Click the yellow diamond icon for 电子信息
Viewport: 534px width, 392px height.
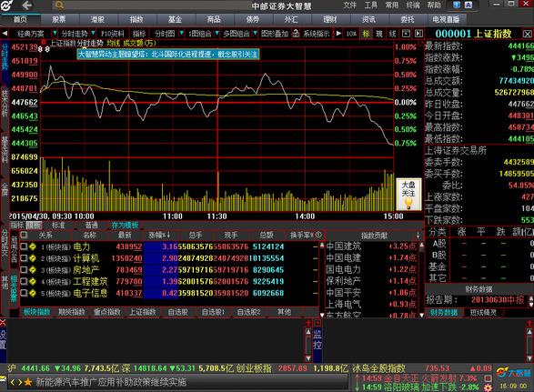[33, 293]
